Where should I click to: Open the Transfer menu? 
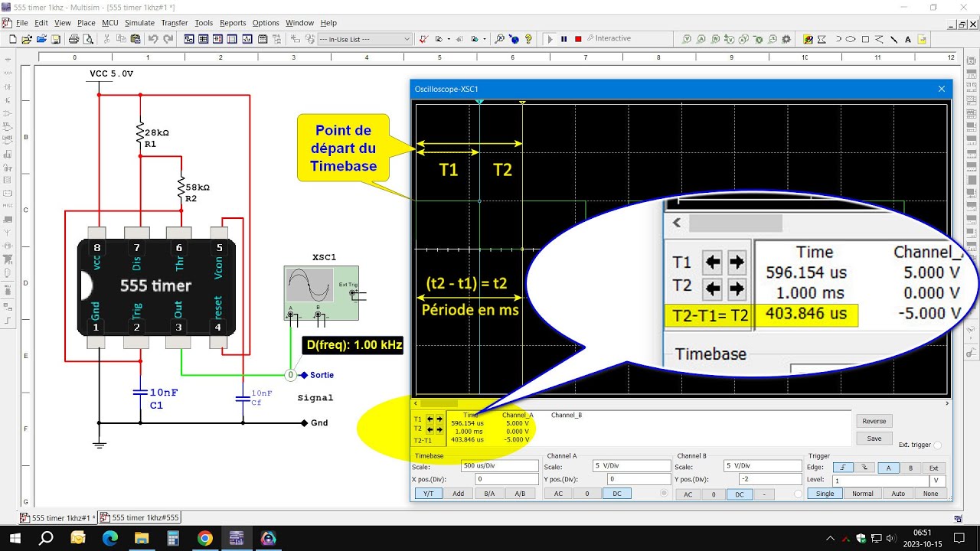[175, 23]
